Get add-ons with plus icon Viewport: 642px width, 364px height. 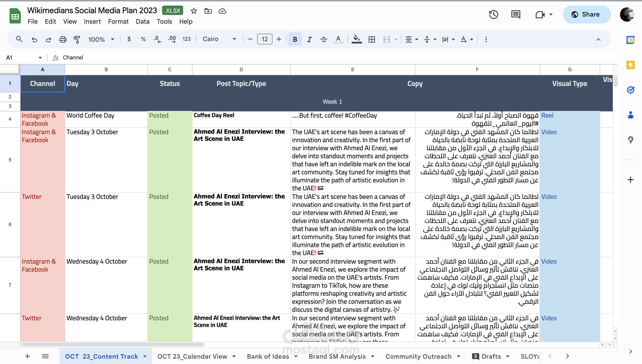click(x=630, y=179)
